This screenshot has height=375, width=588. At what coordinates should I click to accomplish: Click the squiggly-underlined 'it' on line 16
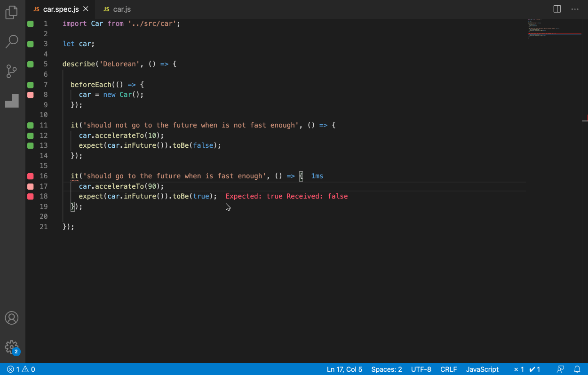[x=75, y=176]
